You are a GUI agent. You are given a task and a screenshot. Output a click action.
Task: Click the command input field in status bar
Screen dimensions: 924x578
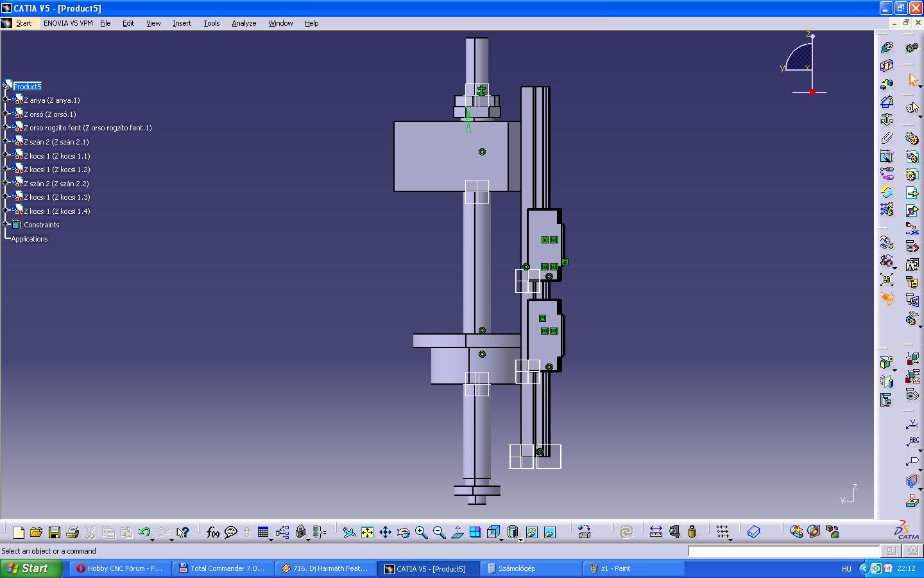(783, 551)
